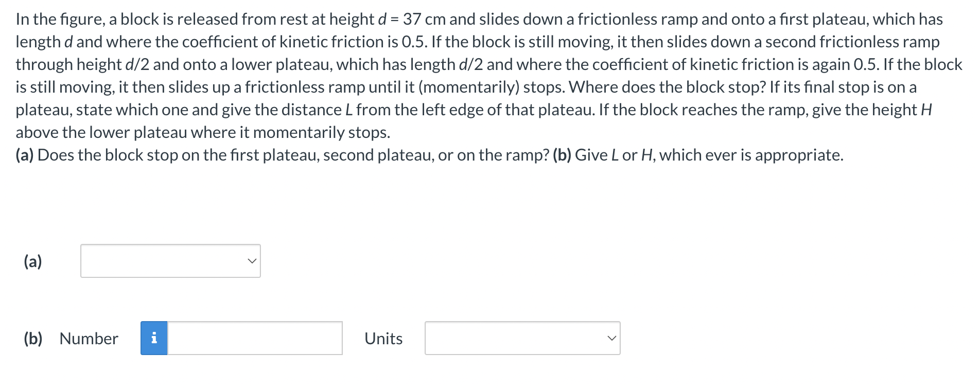This screenshot has width=980, height=388.
Task: Select the '(a)' label on the form
Action: click(x=32, y=261)
